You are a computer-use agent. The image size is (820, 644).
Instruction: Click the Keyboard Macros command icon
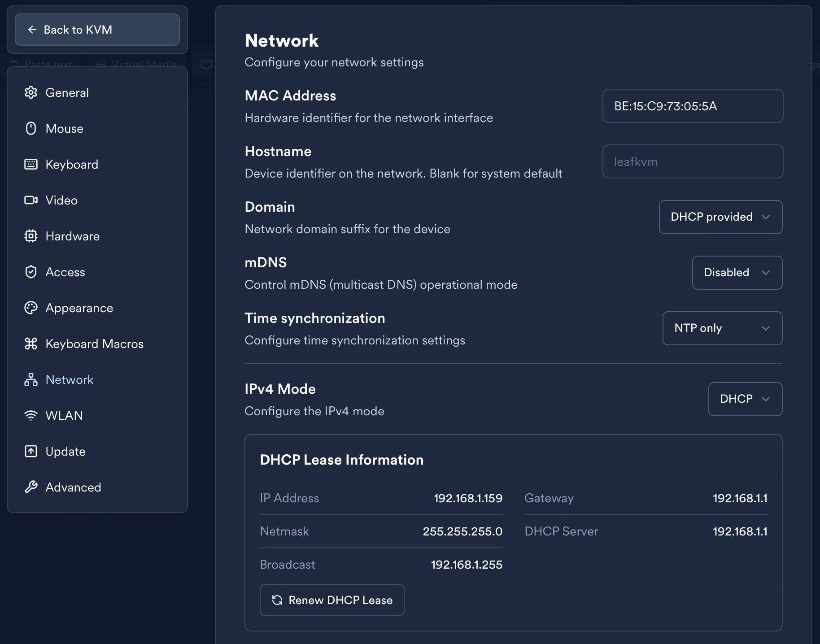point(31,344)
